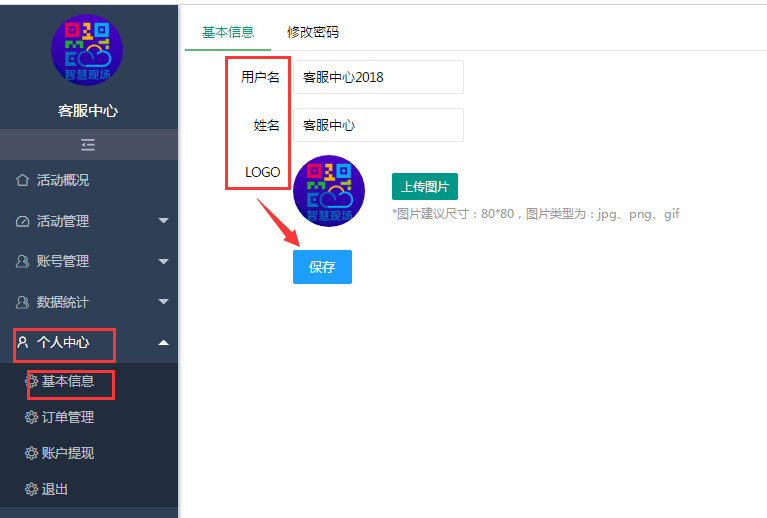The height and width of the screenshot is (518, 767).
Task: Click the 上传图片 upload button
Action: click(425, 186)
